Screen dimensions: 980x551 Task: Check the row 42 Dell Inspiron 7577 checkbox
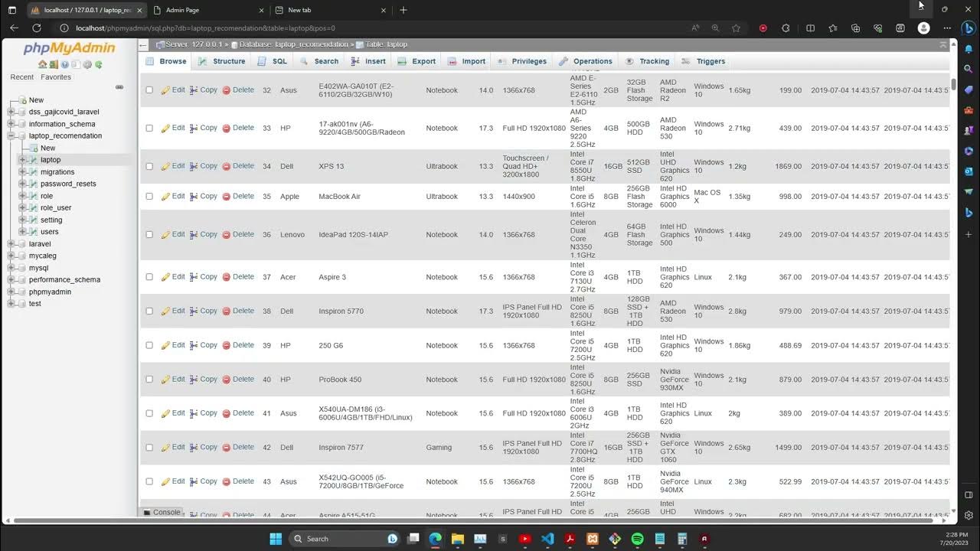(x=149, y=448)
